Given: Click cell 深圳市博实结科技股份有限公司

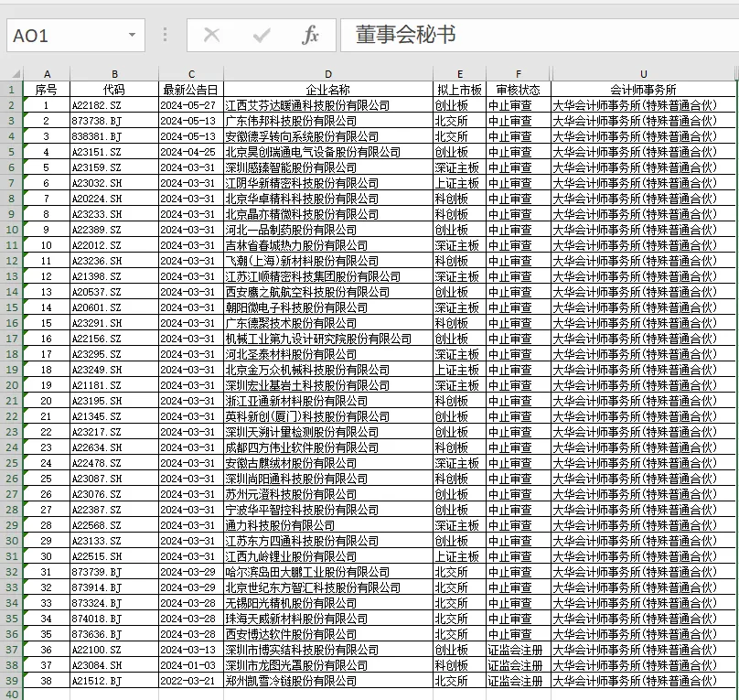Looking at the screenshot, I should click(328, 650).
